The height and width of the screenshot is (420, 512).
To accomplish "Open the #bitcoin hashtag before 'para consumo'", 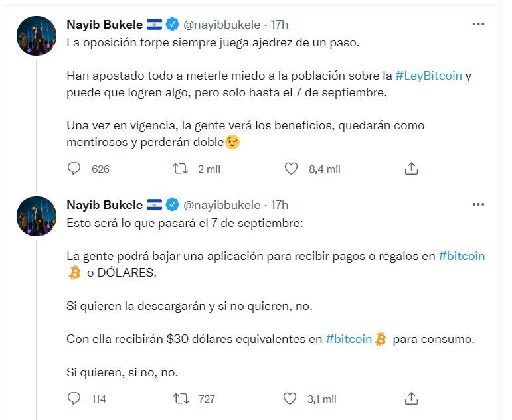I will (x=349, y=339).
